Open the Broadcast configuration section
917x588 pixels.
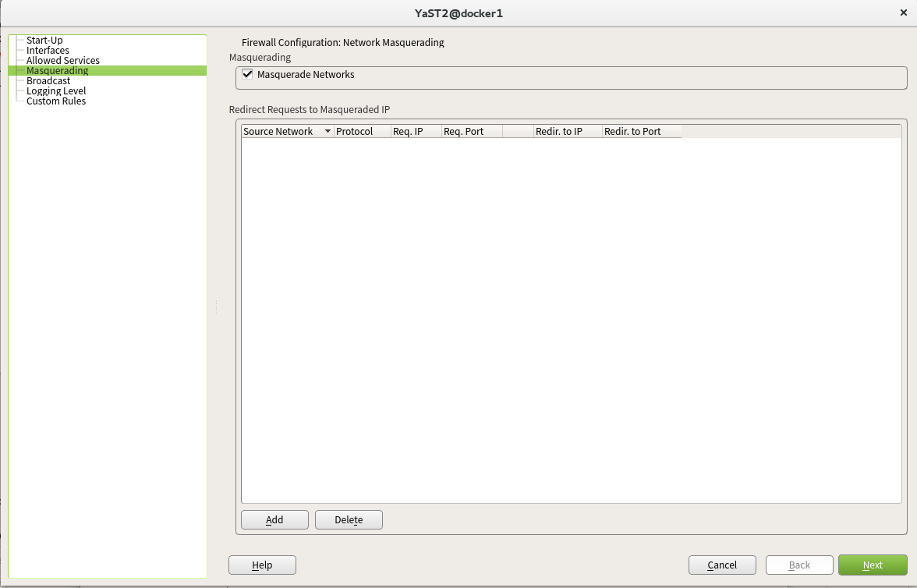(48, 81)
